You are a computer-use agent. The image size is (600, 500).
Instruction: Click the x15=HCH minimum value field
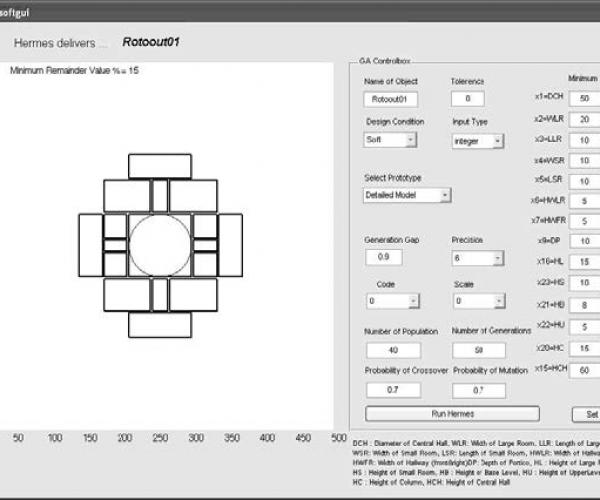point(584,370)
